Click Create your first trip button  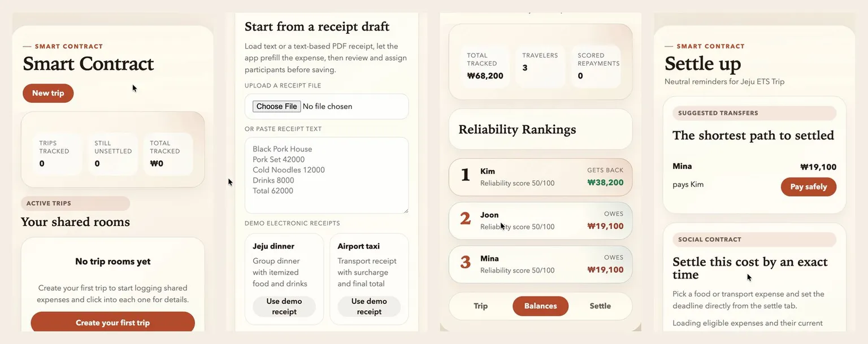[x=113, y=323]
